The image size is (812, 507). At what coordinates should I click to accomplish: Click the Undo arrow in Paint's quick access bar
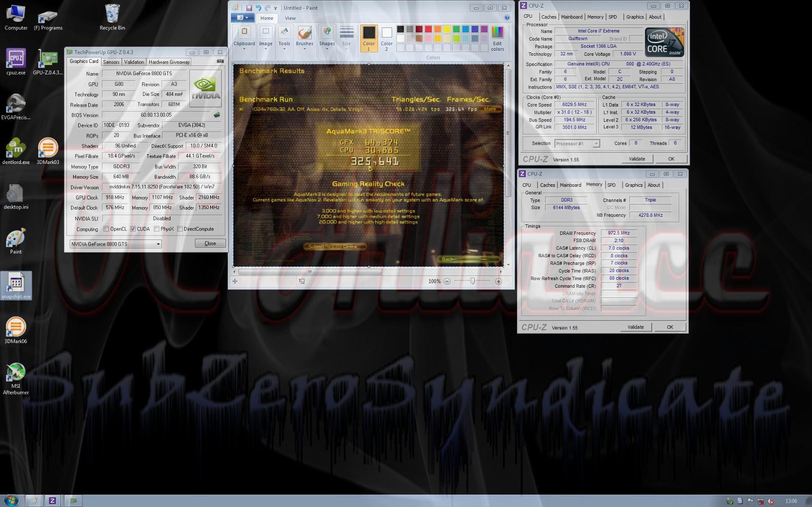click(x=258, y=8)
